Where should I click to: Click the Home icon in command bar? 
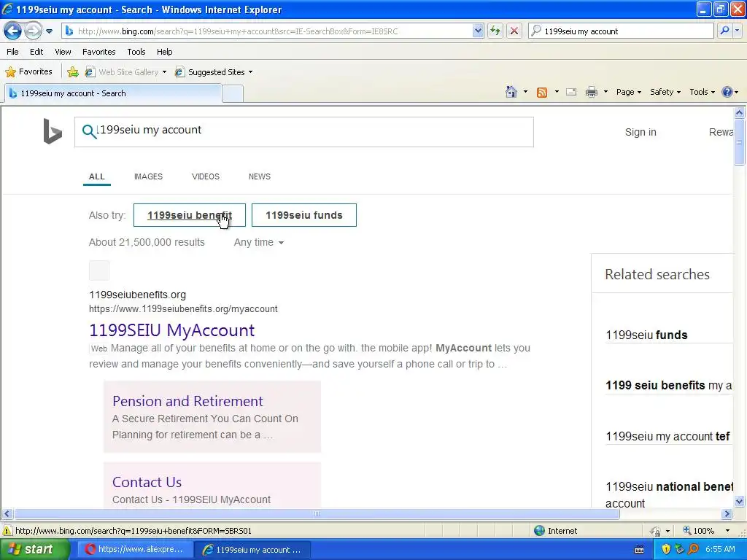(511, 92)
